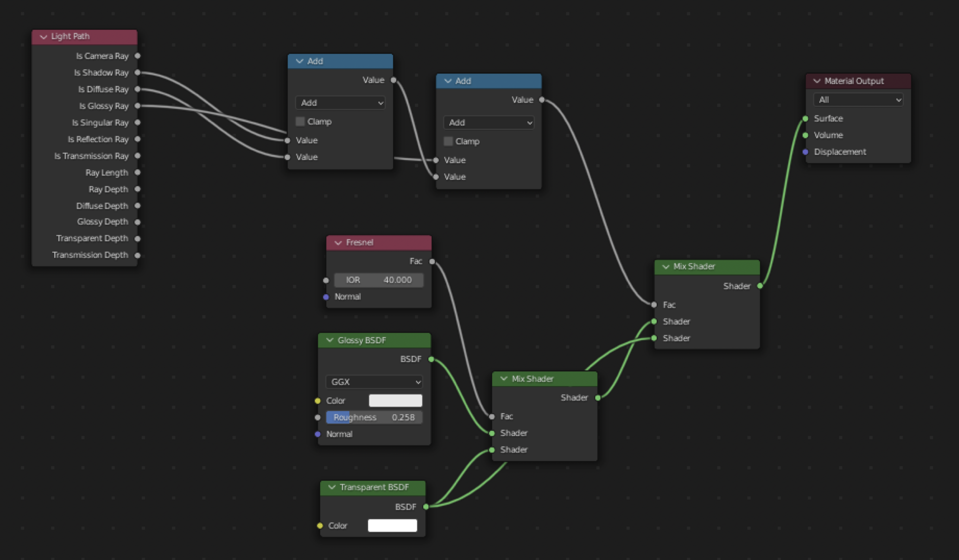The height and width of the screenshot is (560, 959).
Task: Adjust the Roughness slider on Glossy BSDF
Action: pos(374,417)
